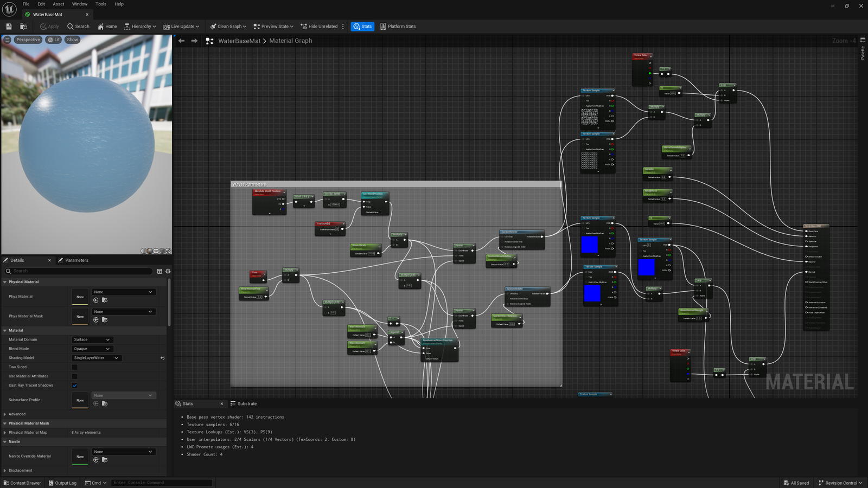Click the Lit view mode button

54,40
